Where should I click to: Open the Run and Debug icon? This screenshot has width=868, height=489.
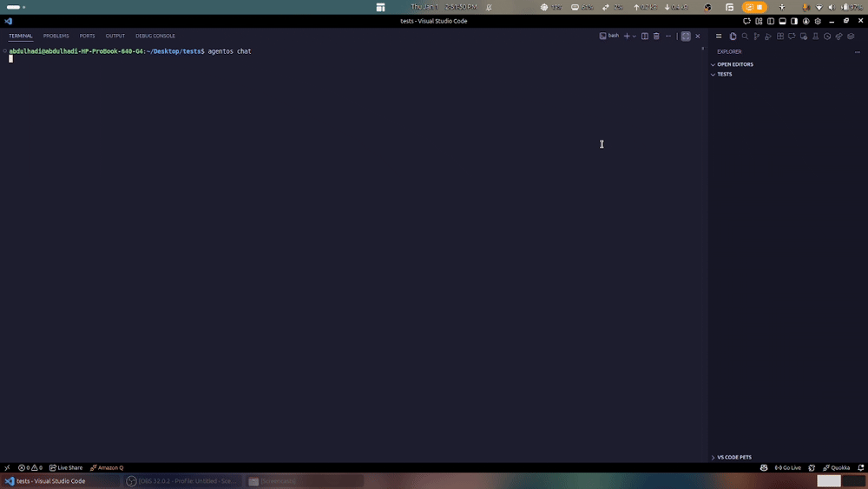click(x=768, y=36)
